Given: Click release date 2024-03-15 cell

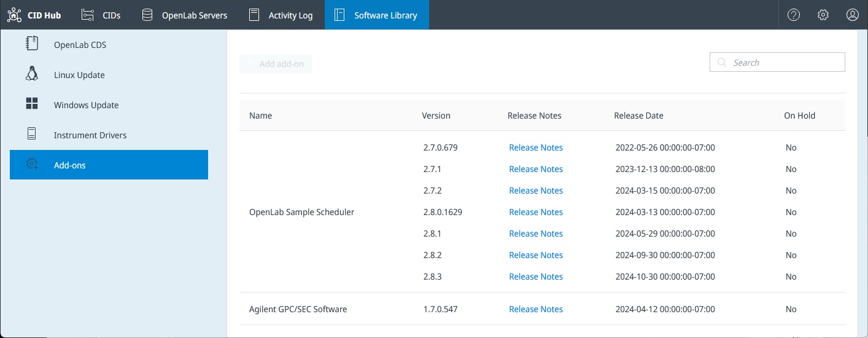Looking at the screenshot, I should point(665,191).
